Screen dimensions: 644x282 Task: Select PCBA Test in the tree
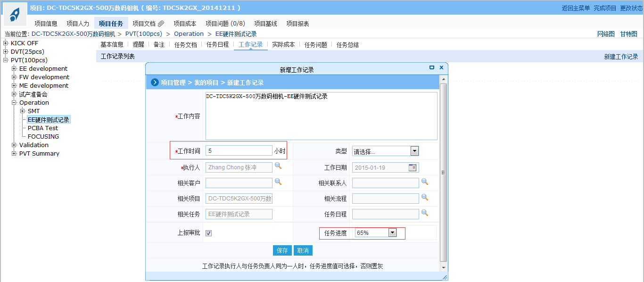[x=43, y=128]
